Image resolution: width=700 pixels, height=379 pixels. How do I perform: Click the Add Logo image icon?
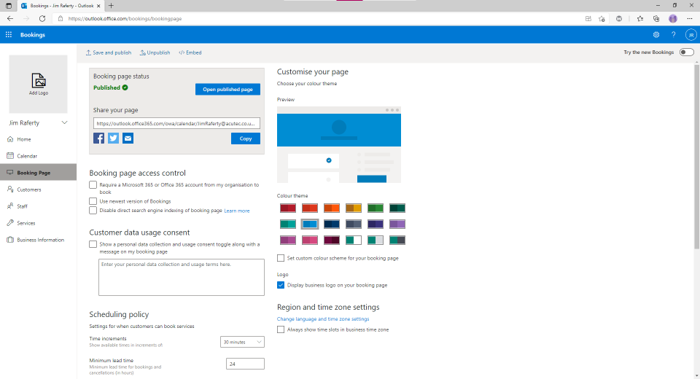click(38, 81)
